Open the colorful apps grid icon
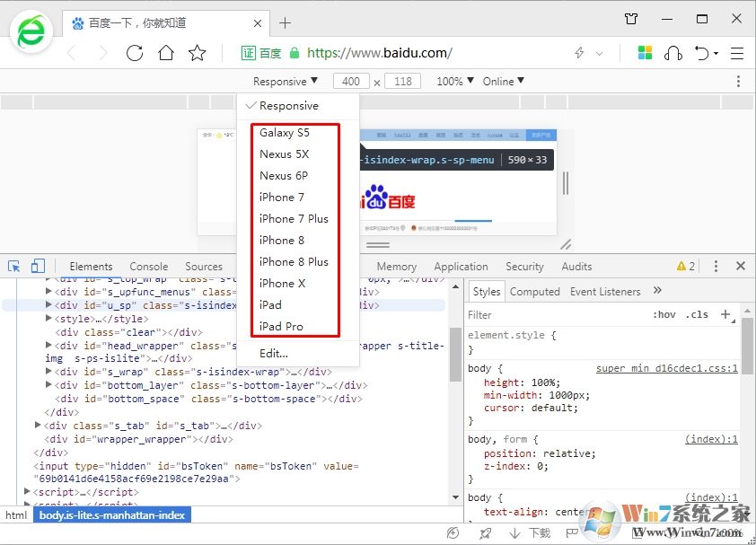Viewport: 756px width, 545px height. point(645,53)
